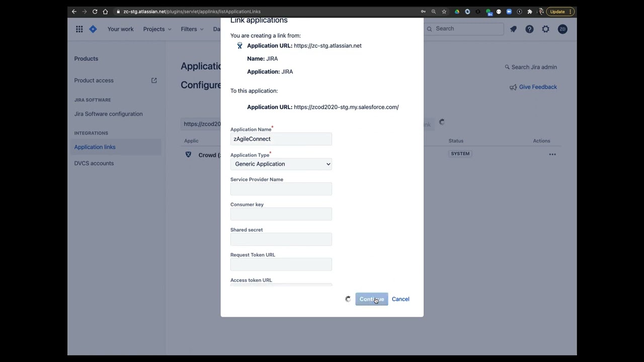Go forward with the browser forward arrow
Viewport: 644px width, 362px height.
[x=84, y=12]
